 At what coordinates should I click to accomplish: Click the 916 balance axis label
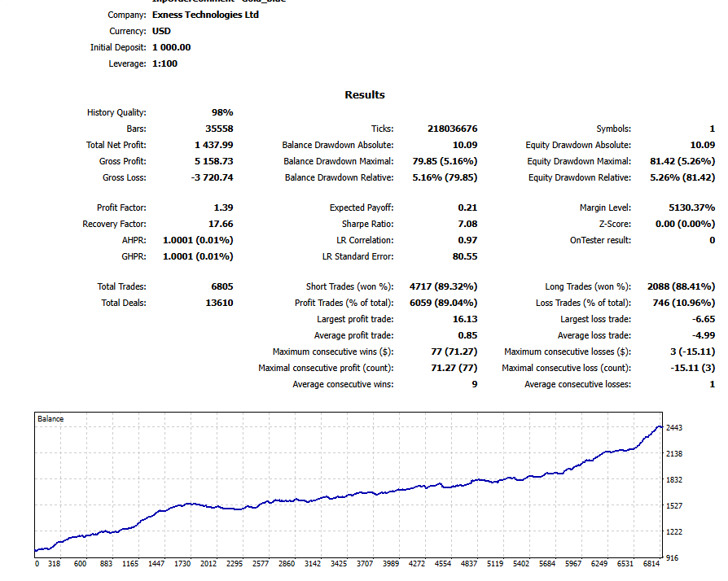pos(673,557)
